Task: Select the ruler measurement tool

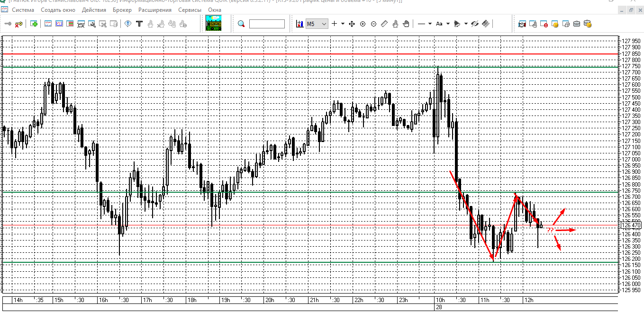Action: click(x=384, y=24)
